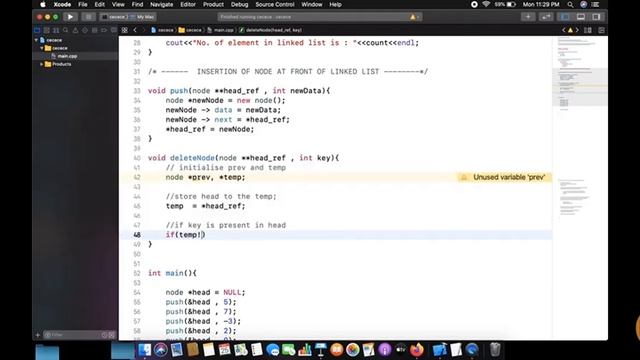The width and height of the screenshot is (640, 360).
Task: Click the Stop button in Xcode toolbar
Action: pyautogui.click(x=88, y=17)
